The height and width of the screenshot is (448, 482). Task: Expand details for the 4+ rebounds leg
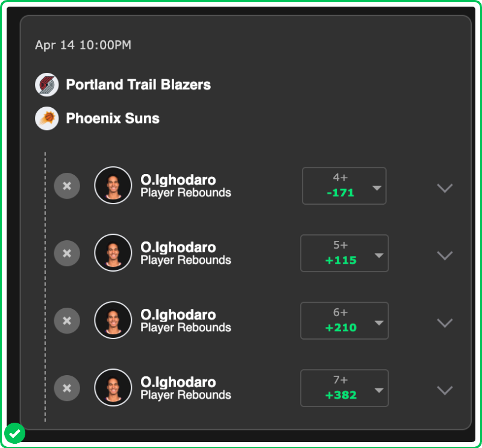point(445,188)
